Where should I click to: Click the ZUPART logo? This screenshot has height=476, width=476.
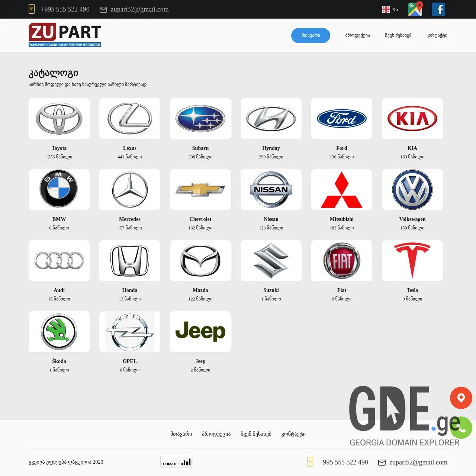(x=65, y=35)
